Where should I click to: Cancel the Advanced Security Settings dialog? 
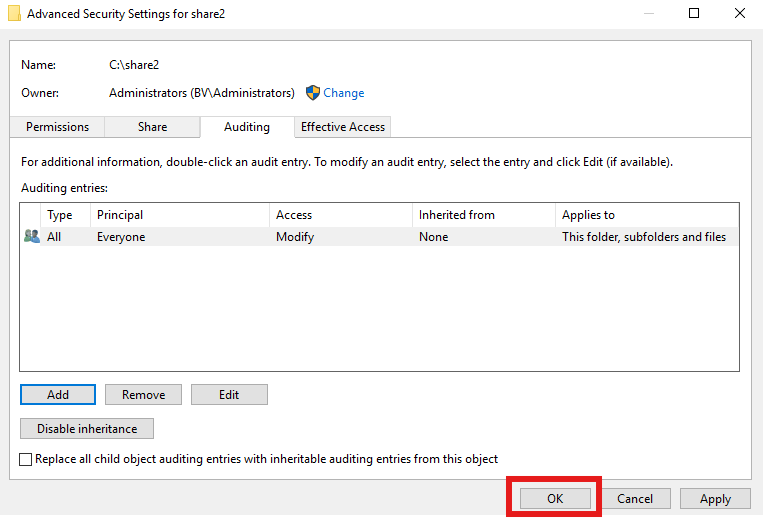(x=634, y=498)
